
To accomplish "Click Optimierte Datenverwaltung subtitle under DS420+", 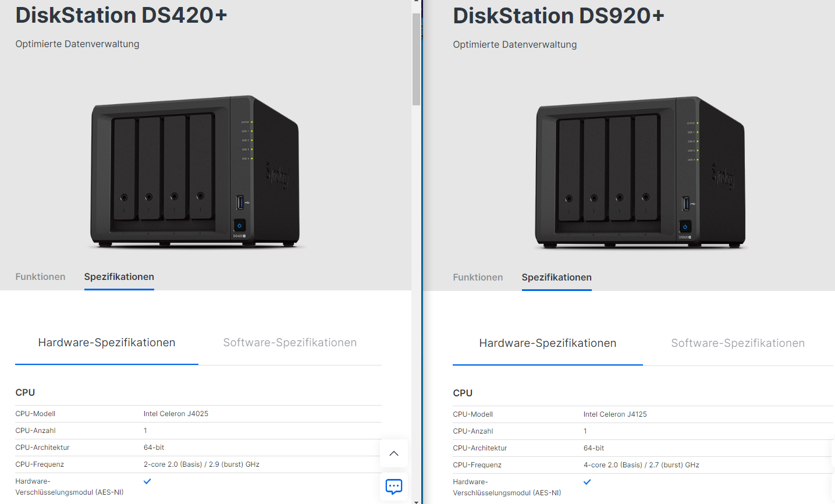I will coord(77,44).
